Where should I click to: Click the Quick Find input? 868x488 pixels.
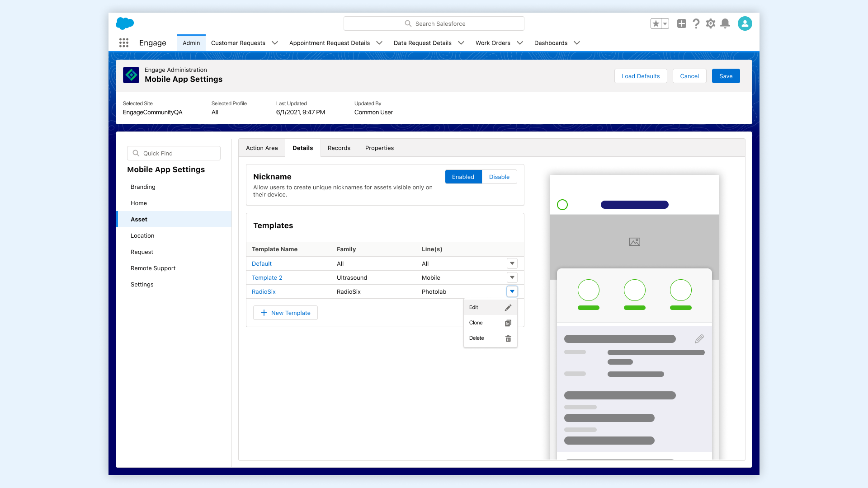[174, 153]
